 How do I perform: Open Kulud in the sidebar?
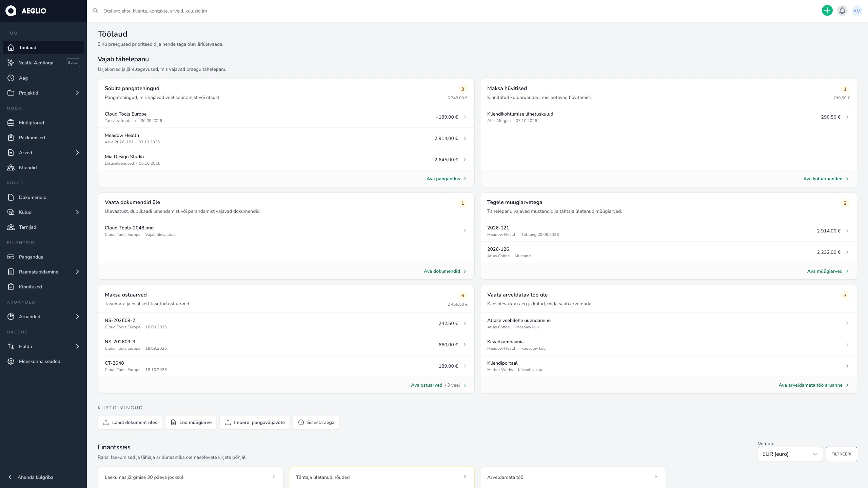tap(43, 212)
